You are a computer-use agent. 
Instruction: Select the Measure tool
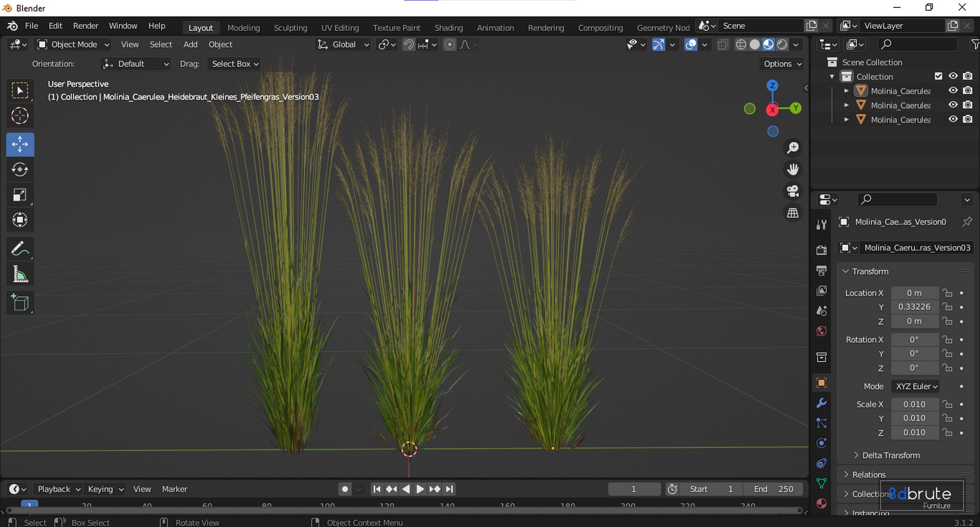click(20, 274)
